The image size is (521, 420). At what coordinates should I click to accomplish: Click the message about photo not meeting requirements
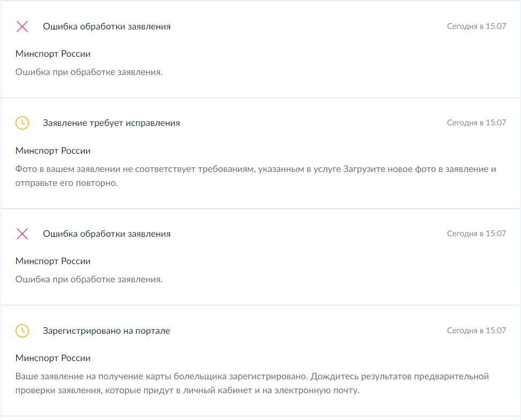[256, 176]
